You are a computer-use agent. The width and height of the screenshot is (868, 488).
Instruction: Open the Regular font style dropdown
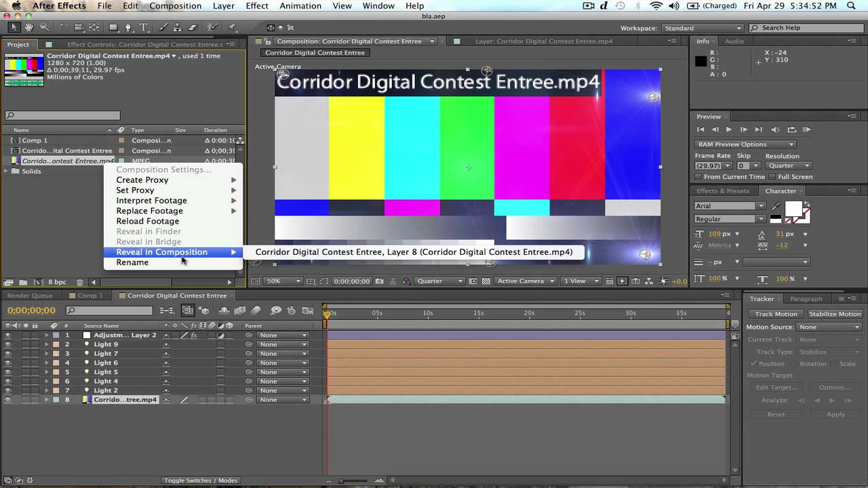(x=730, y=219)
